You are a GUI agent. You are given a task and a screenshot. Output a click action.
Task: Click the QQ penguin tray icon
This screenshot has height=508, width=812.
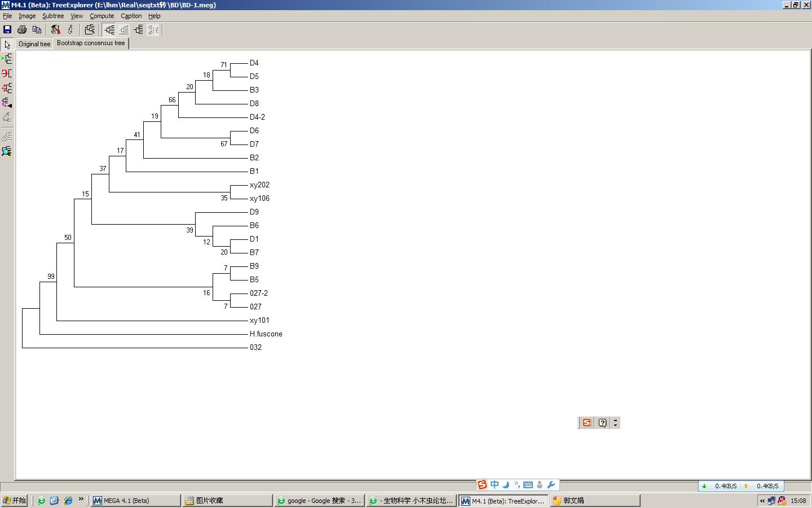pos(782,501)
